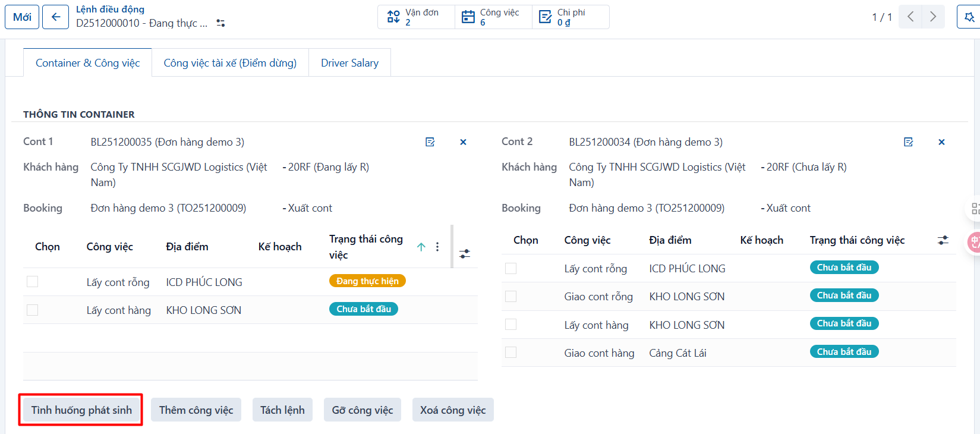The height and width of the screenshot is (434, 980).
Task: Click the grid icon at right edge
Action: coord(975,209)
